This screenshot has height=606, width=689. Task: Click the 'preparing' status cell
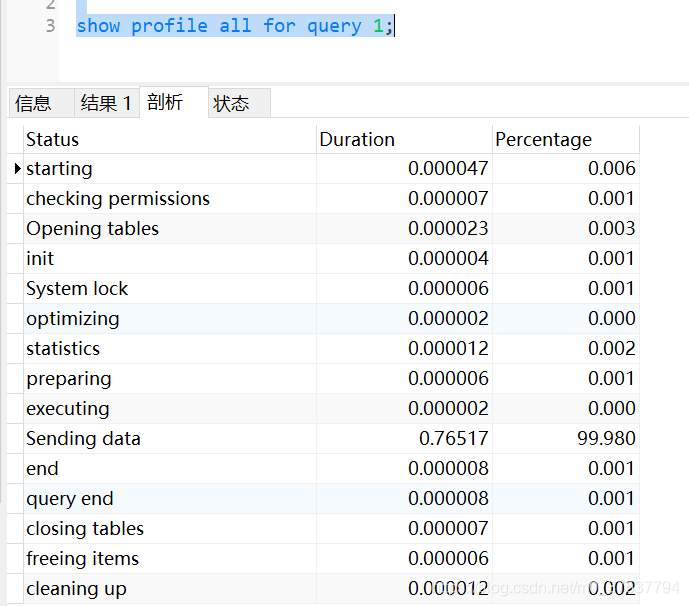[170, 378]
